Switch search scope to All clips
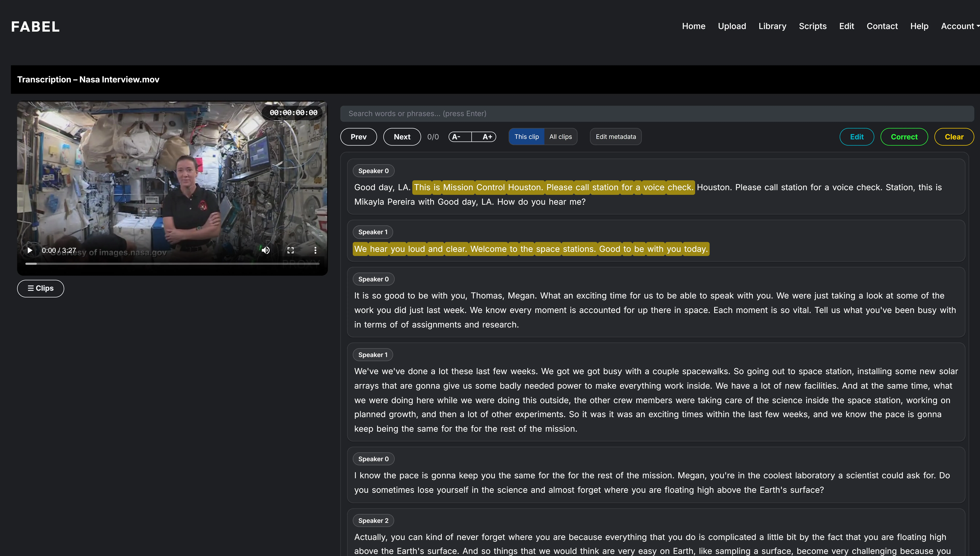Screen dimensions: 980x556 point(561,137)
